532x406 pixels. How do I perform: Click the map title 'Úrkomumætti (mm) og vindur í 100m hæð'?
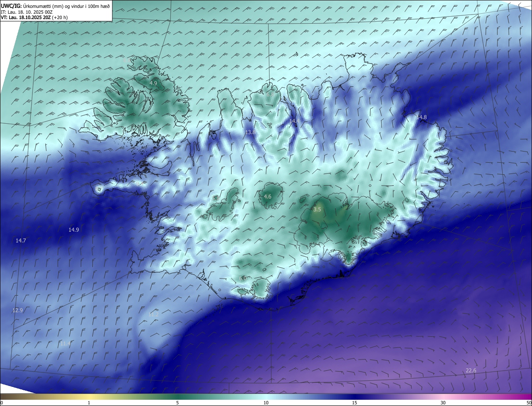pos(66,6)
